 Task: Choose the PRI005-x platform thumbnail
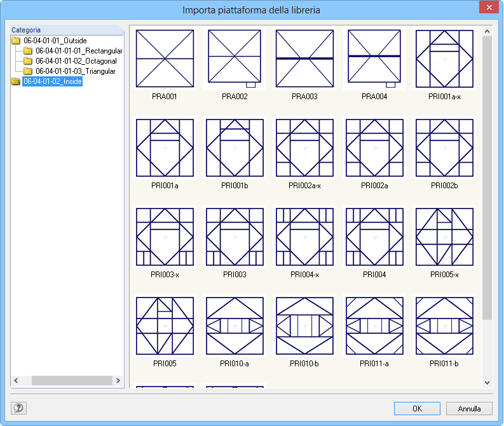tap(444, 237)
